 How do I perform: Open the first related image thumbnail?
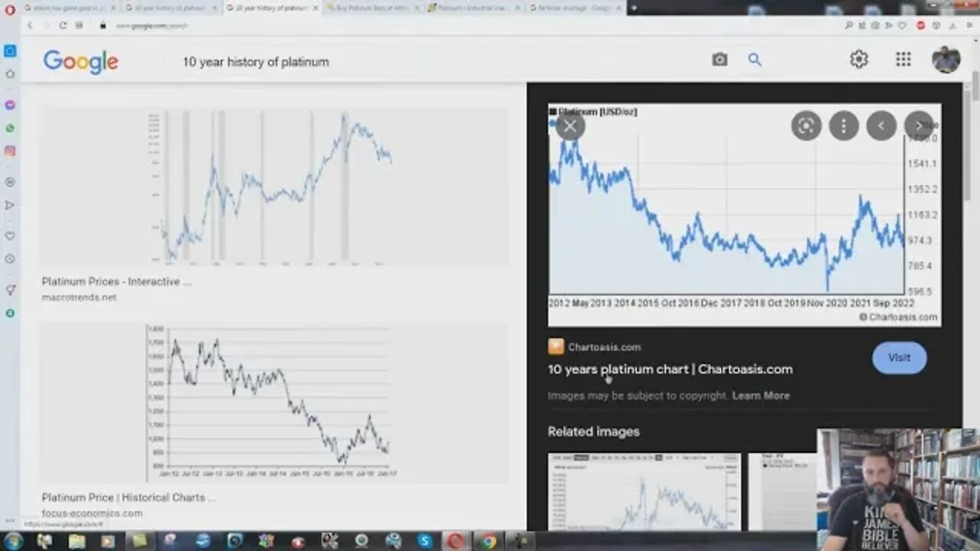pyautogui.click(x=644, y=491)
